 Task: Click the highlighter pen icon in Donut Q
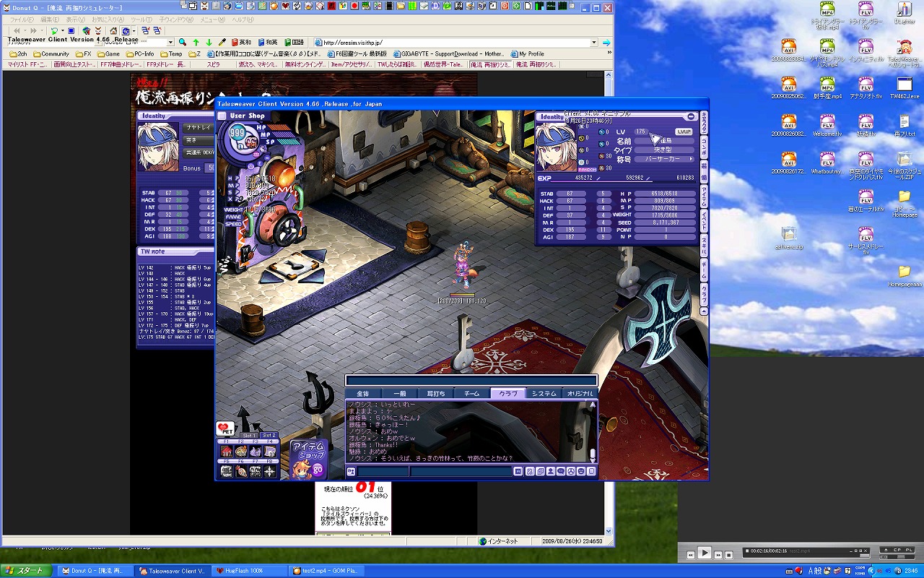tap(222, 43)
